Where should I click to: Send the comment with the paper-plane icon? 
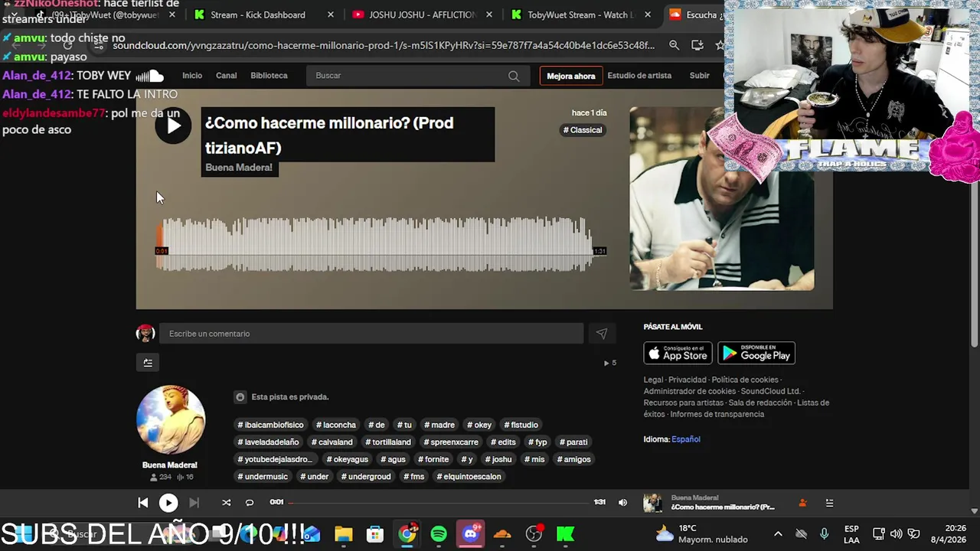click(x=602, y=334)
